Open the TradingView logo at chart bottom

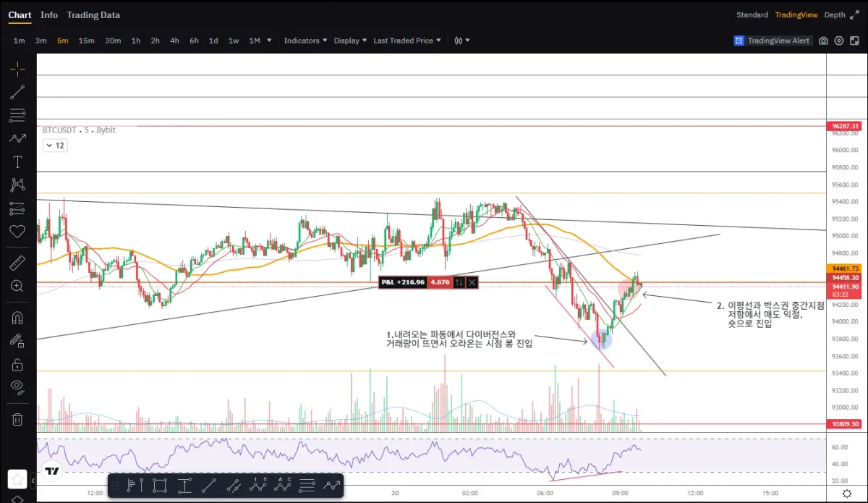click(x=51, y=471)
